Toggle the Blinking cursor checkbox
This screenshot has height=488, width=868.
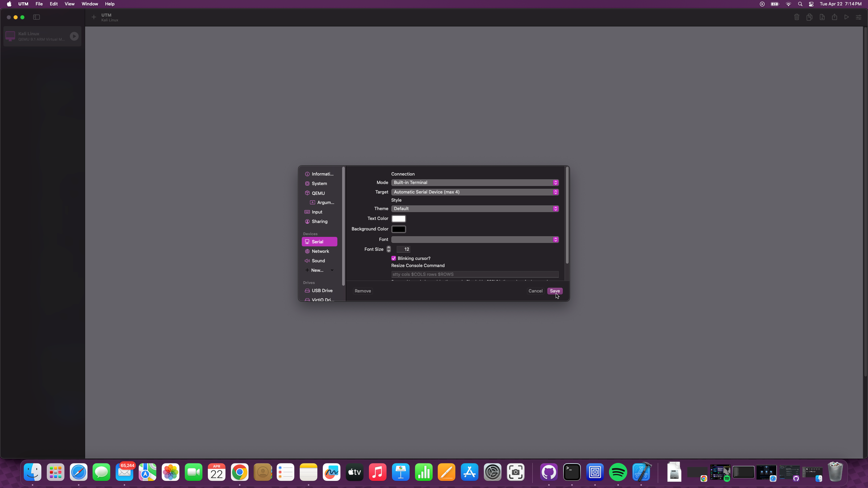[394, 258]
